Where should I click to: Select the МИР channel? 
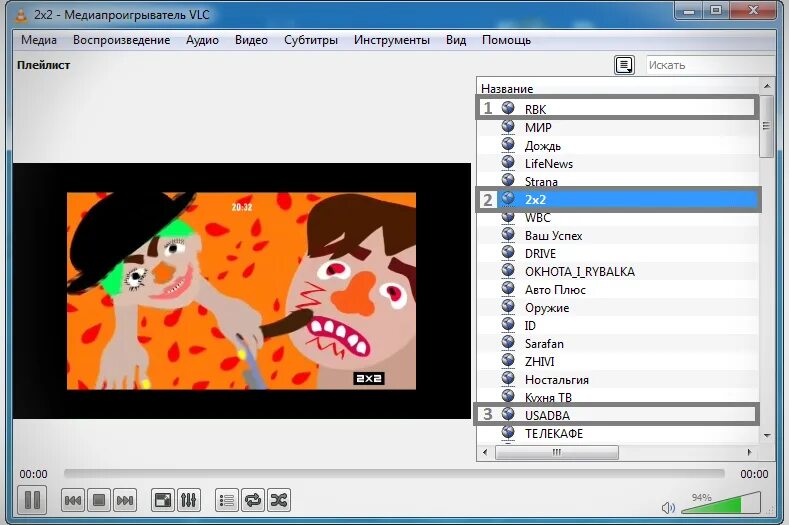618,127
